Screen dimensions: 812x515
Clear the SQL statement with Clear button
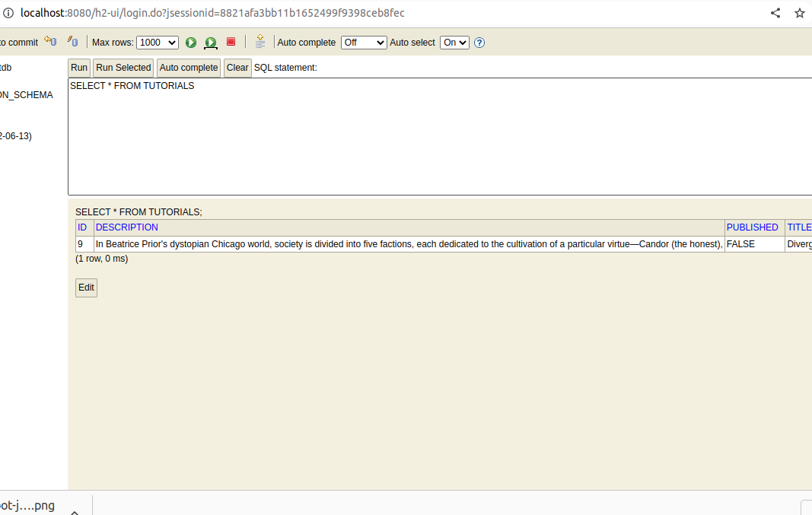click(x=237, y=68)
